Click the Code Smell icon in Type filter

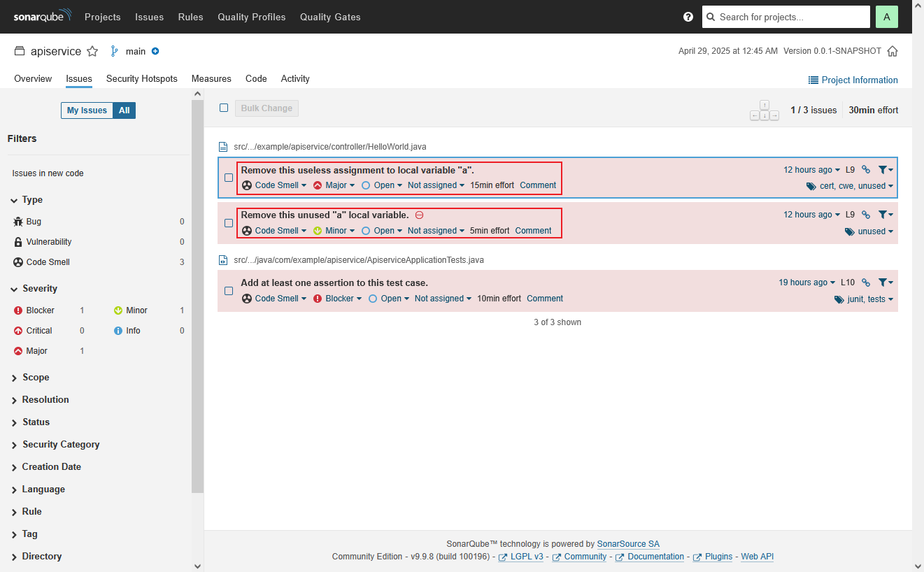(x=18, y=262)
